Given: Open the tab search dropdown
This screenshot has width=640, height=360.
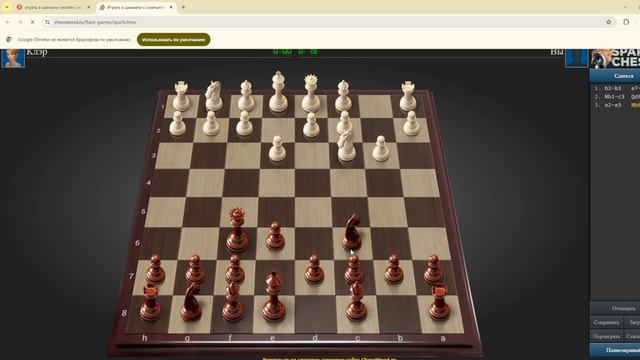Looking at the screenshot, I should click(x=7, y=7).
